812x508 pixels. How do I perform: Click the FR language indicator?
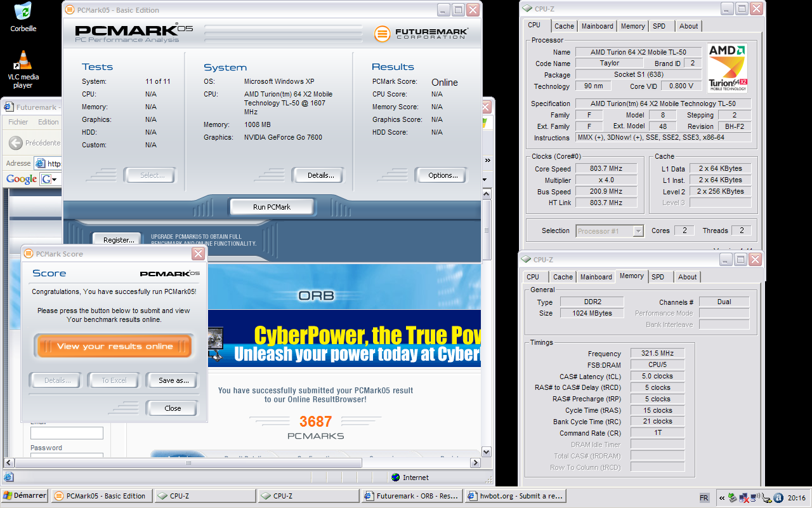tap(704, 498)
